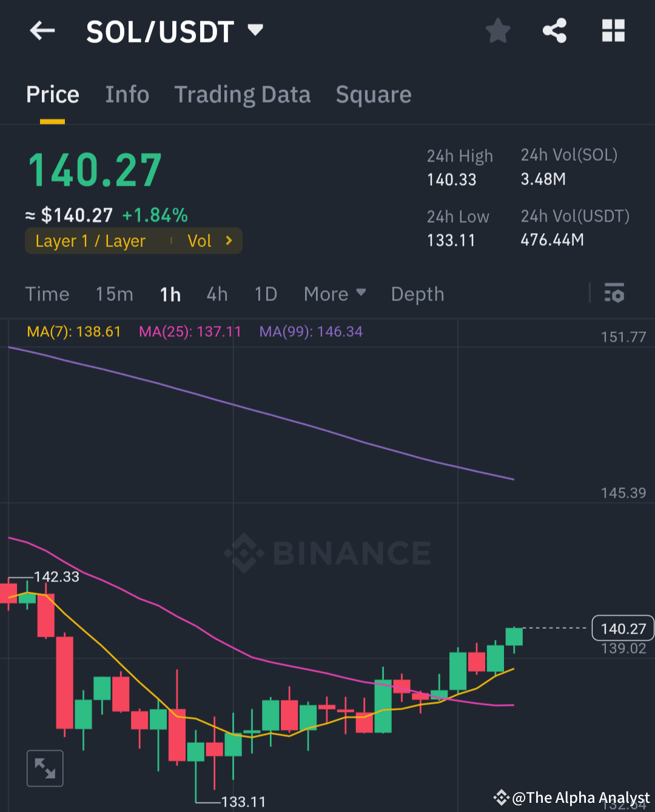This screenshot has width=655, height=812.
Task: Open the Square tab
Action: pyautogui.click(x=373, y=94)
